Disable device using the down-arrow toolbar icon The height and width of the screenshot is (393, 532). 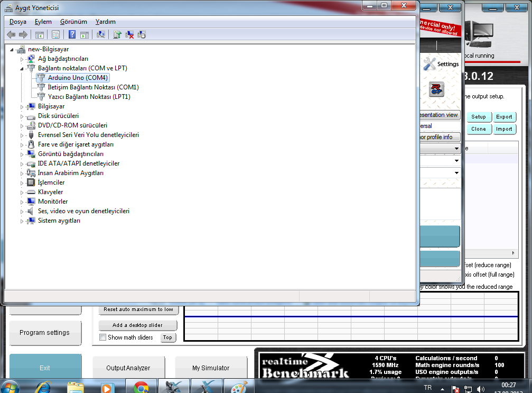[x=142, y=35]
